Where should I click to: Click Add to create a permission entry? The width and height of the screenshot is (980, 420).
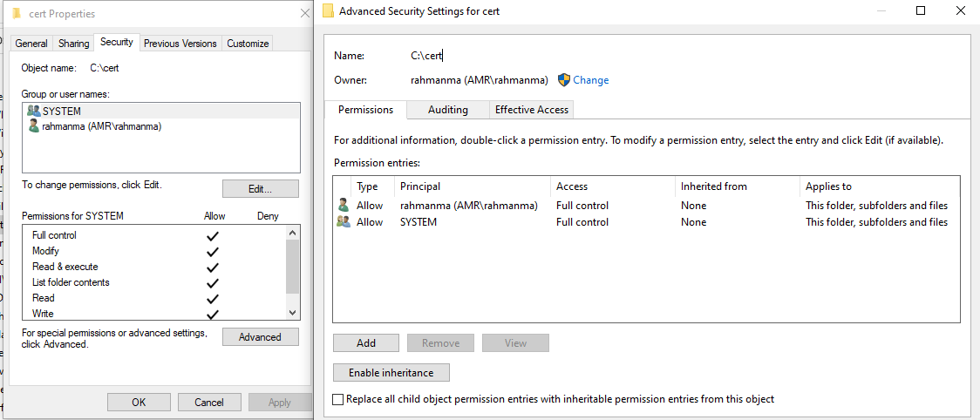pos(366,343)
